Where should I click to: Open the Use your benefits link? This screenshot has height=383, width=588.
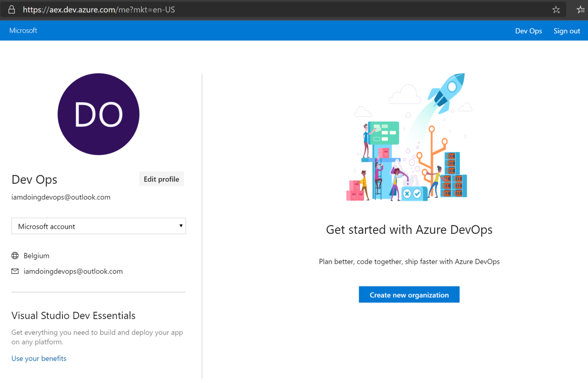pyautogui.click(x=39, y=358)
